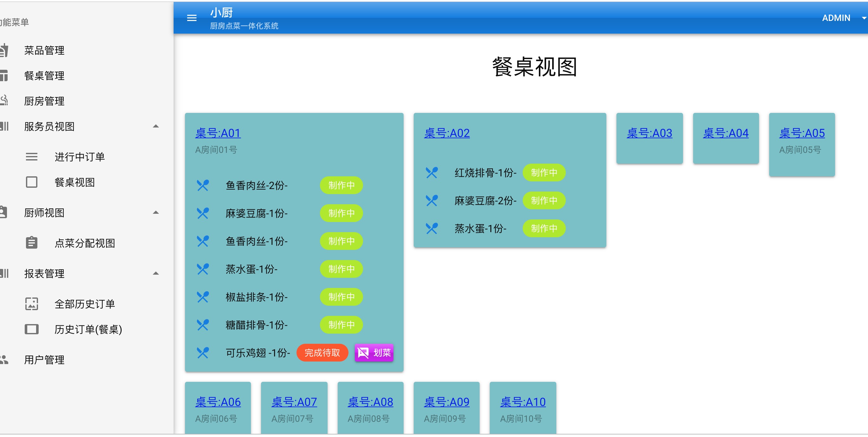Open the 桌号:A03 table link
868x437 pixels.
coord(649,133)
